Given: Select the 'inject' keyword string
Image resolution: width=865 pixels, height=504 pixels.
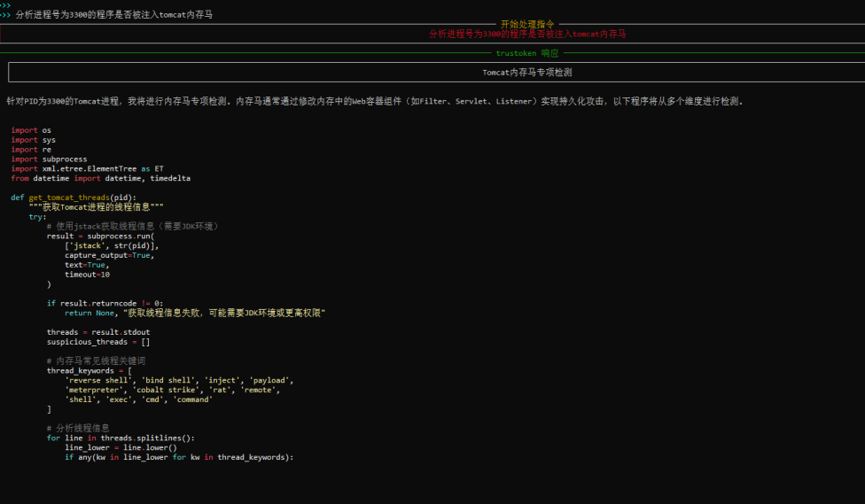Looking at the screenshot, I should pos(222,381).
